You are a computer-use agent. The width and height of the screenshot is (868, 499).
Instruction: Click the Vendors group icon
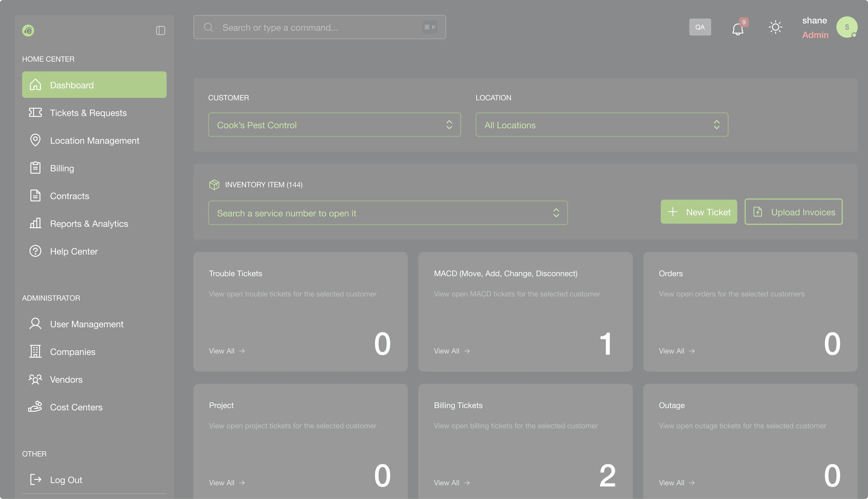35,379
